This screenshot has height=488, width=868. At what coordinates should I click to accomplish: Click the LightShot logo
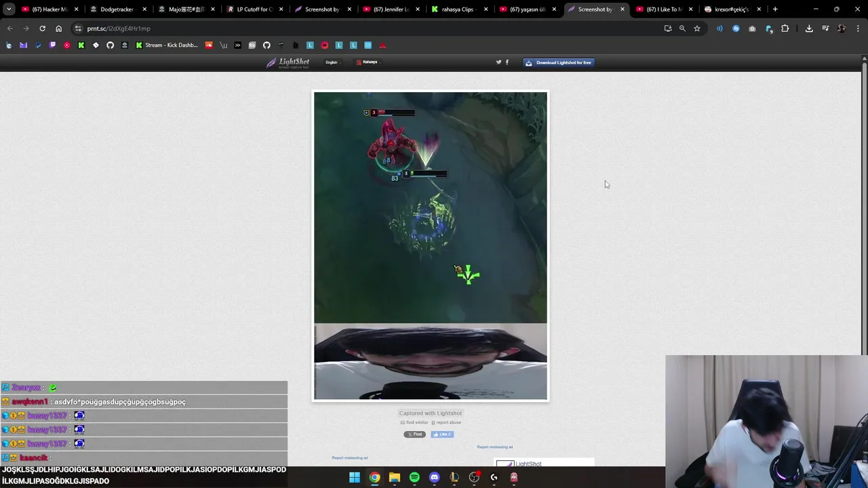(288, 62)
